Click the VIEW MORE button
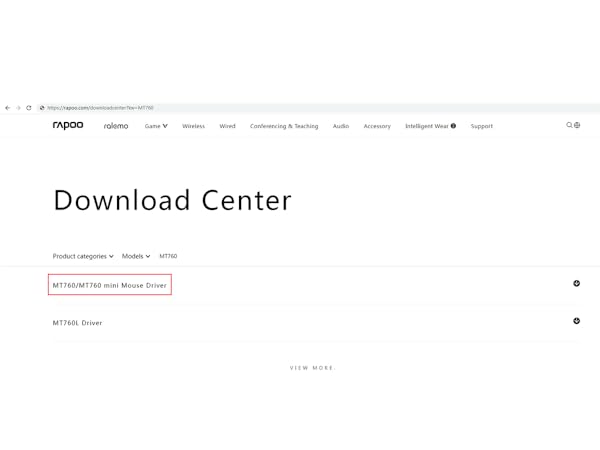600x450 pixels. click(x=312, y=368)
